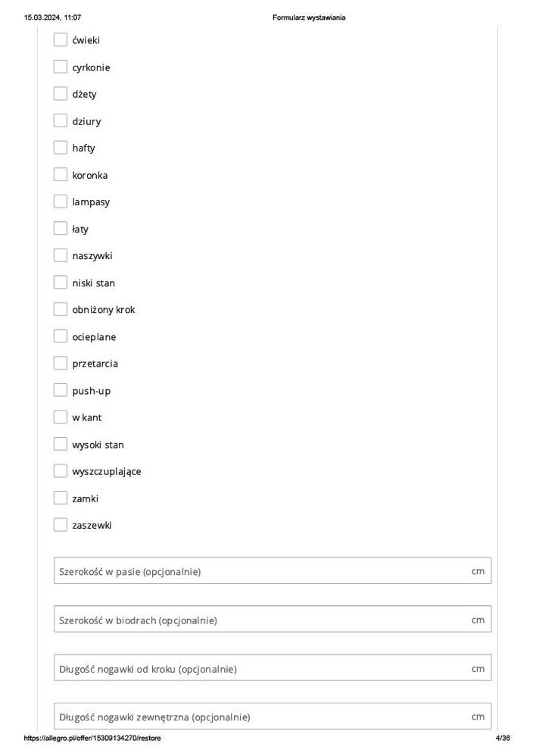
Task: Tick the wyszczuplające checkbox
Action: (61, 471)
